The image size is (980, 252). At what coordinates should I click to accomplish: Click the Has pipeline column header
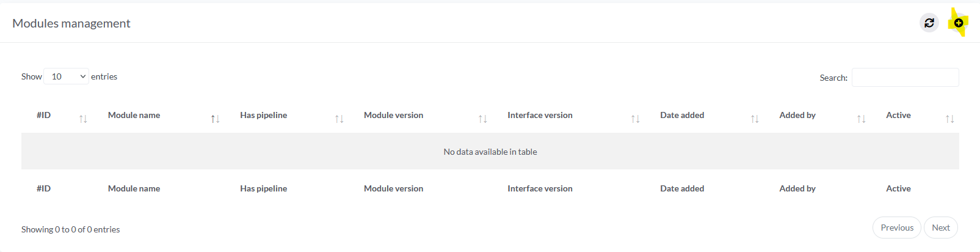(x=263, y=115)
